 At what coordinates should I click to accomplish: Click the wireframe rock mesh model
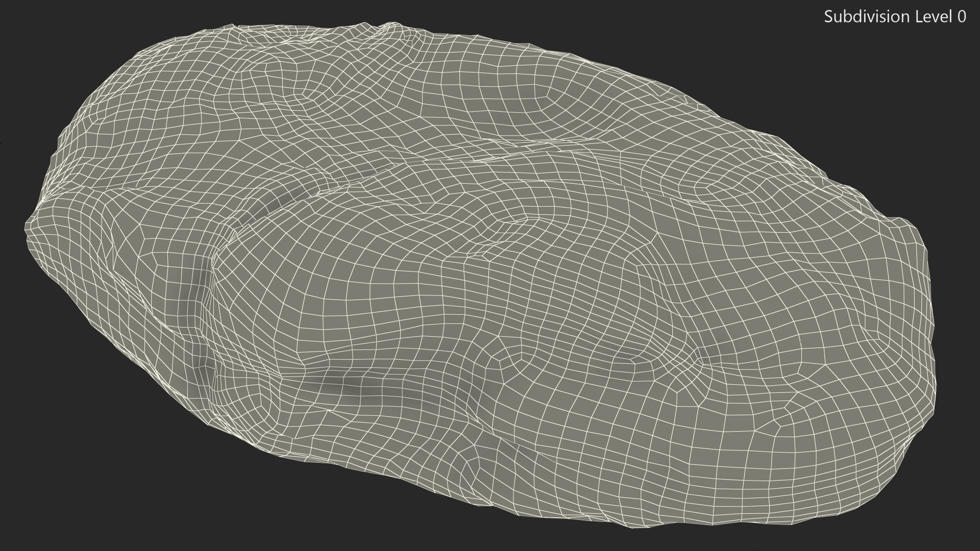[x=480, y=275]
